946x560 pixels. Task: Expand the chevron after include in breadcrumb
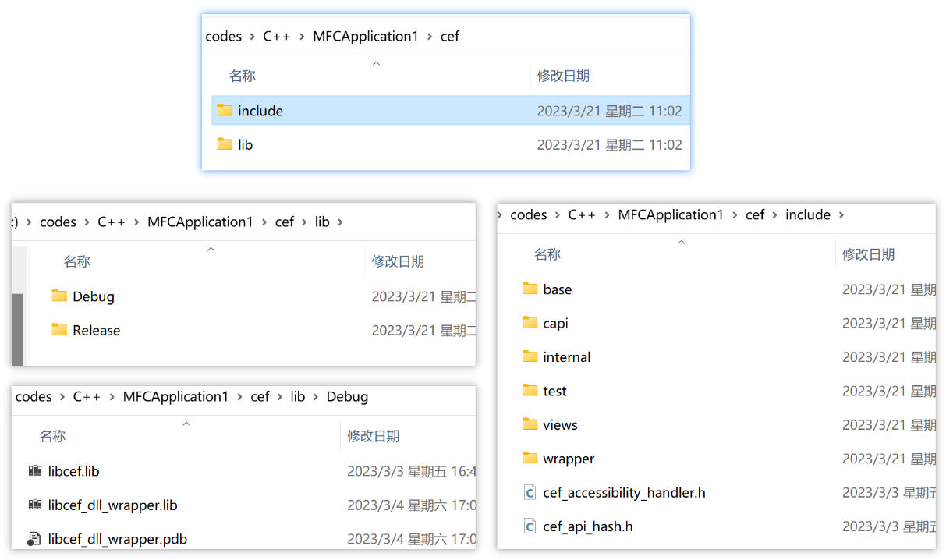(841, 215)
